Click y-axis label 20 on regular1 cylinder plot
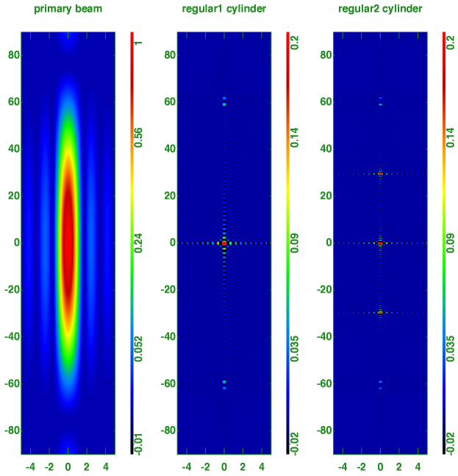Screen dimensions: 458x476 pos(170,196)
